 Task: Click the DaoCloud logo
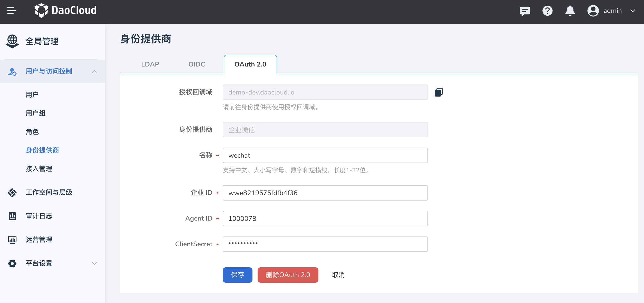(66, 11)
